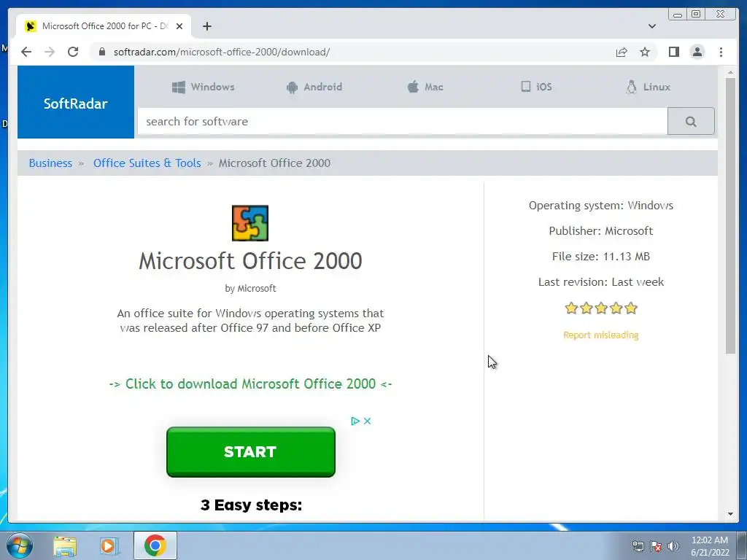Select the Microsoft Office 2000 browser tab
This screenshot has height=560, width=747.
tap(104, 26)
